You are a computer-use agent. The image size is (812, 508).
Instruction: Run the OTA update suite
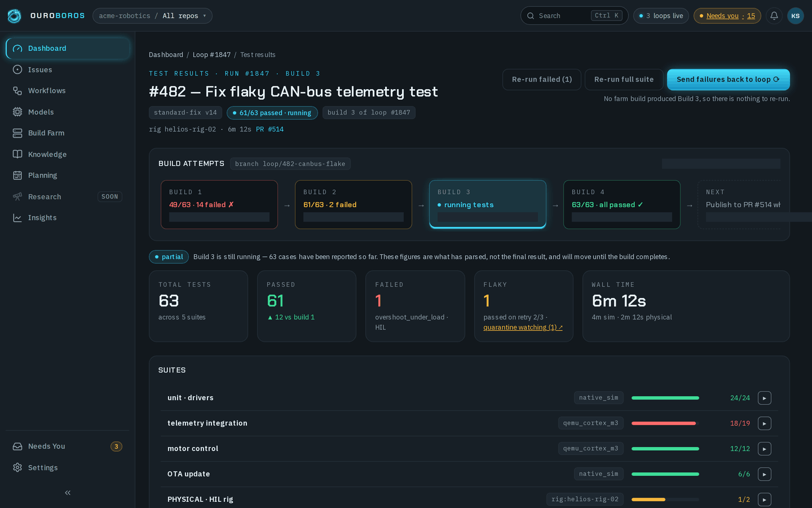(x=764, y=474)
